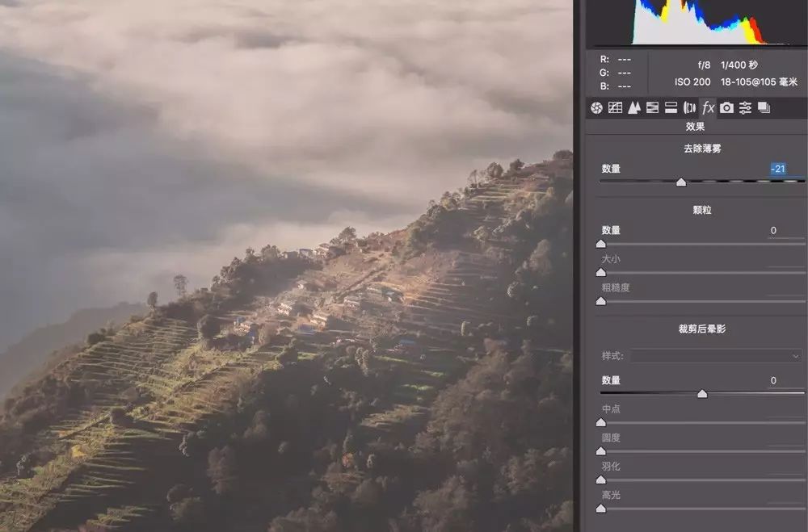Click the 羽化 label
This screenshot has width=808, height=532.
[x=611, y=467]
